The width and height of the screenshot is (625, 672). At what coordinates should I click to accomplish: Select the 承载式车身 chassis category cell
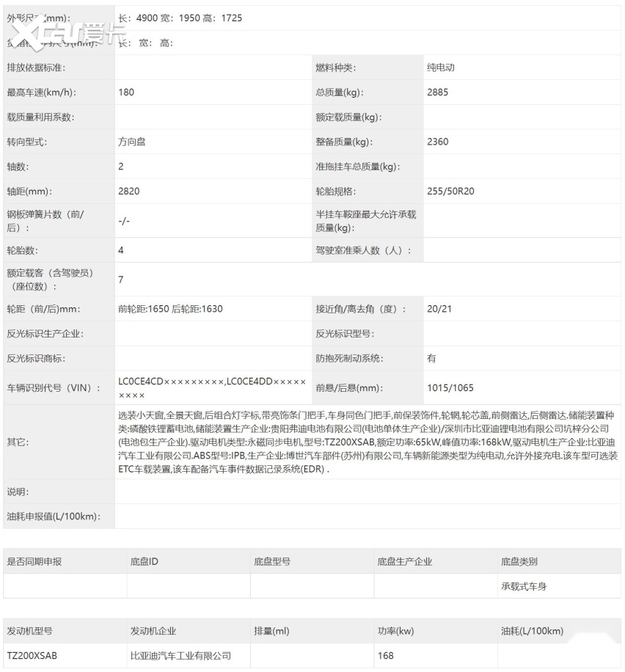[x=523, y=586]
